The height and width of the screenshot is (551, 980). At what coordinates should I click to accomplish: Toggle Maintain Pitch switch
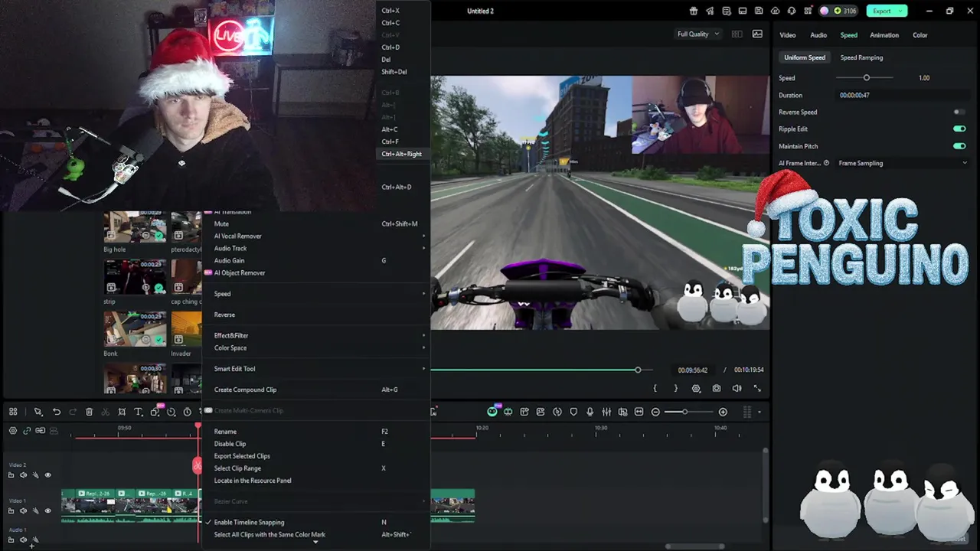959,145
